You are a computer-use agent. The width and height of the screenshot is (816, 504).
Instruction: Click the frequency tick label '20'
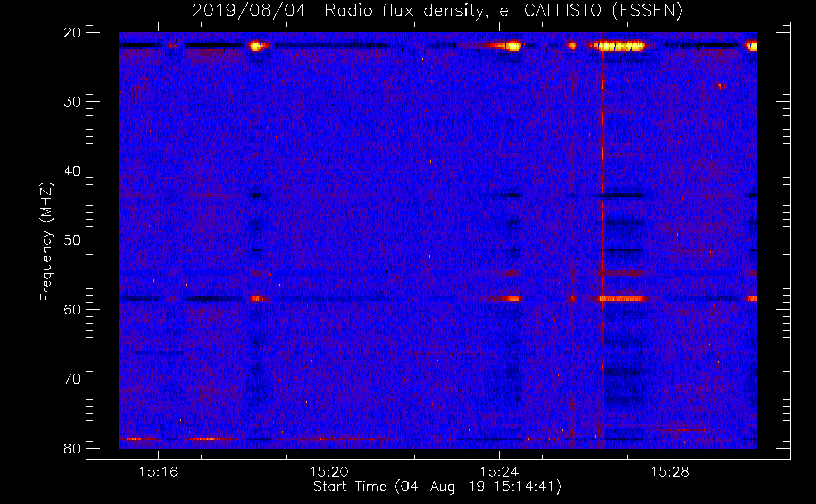tap(73, 33)
